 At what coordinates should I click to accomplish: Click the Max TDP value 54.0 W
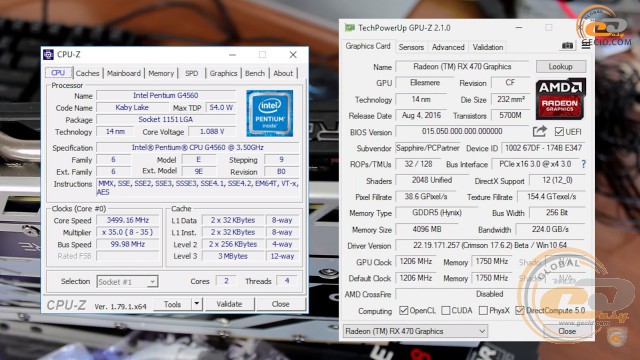(x=221, y=107)
